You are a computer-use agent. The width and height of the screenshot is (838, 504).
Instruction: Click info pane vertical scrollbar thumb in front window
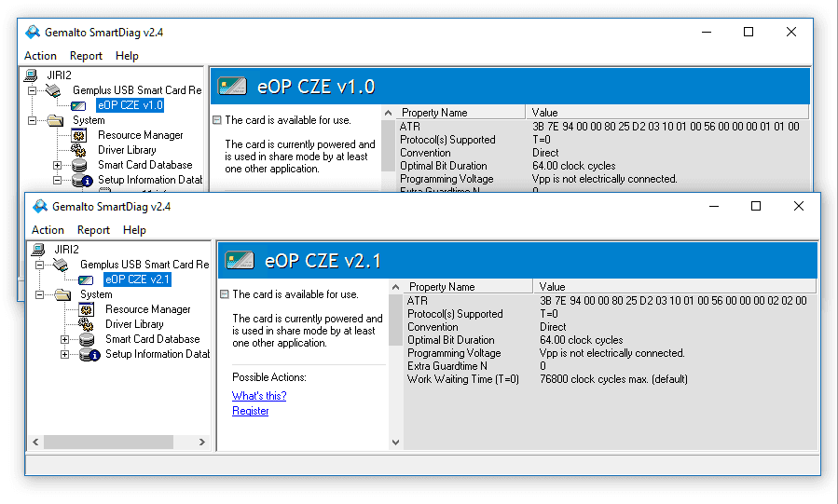[395, 320]
